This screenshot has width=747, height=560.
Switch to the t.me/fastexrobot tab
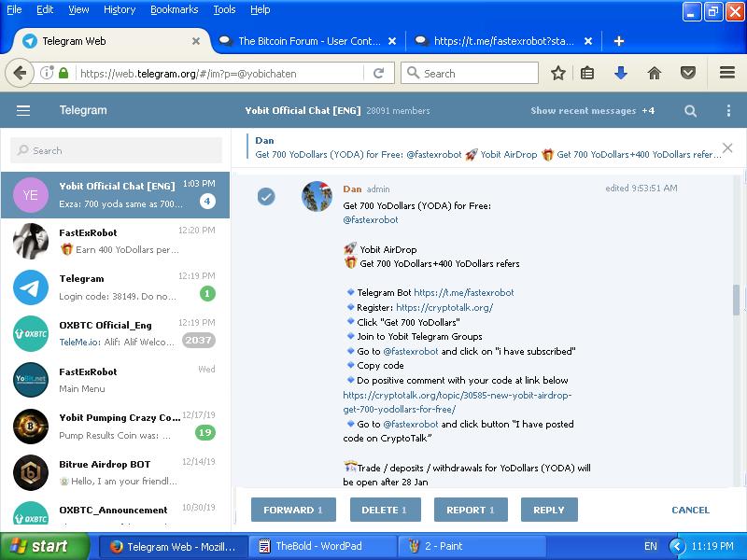(503, 41)
